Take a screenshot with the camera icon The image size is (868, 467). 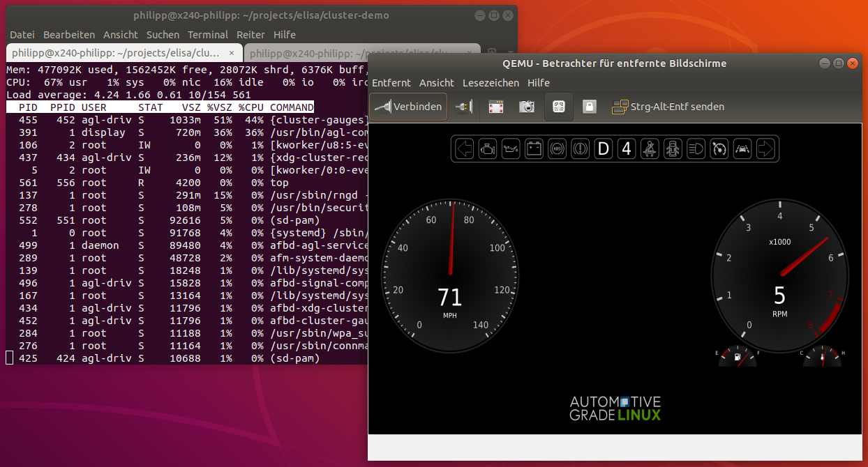click(527, 107)
